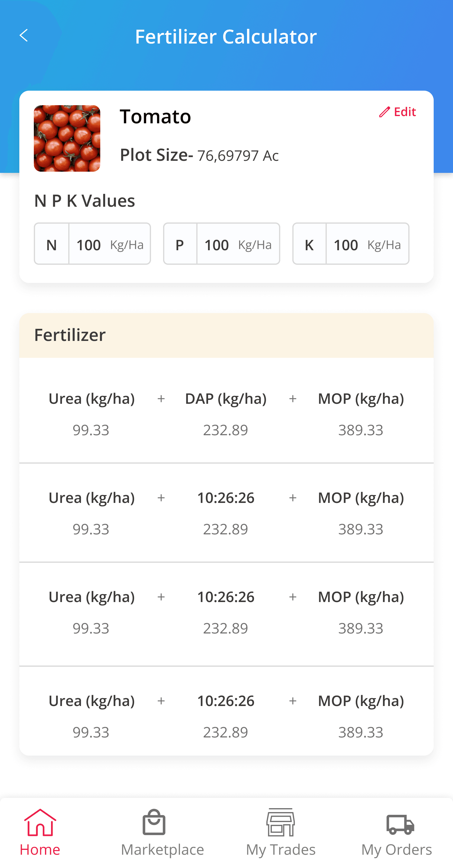This screenshot has height=868, width=453.
Task: Tap the My Trades store icon
Action: point(281,822)
